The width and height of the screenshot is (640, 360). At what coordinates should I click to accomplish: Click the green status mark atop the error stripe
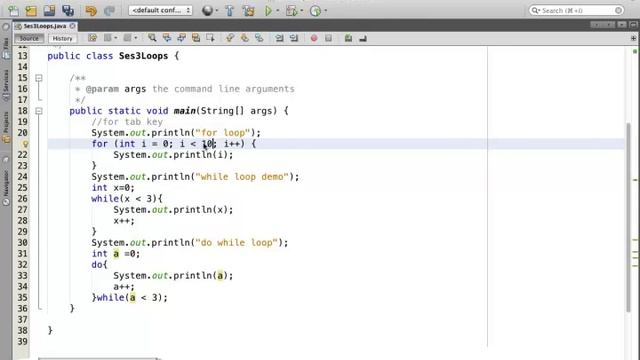tap(635, 51)
